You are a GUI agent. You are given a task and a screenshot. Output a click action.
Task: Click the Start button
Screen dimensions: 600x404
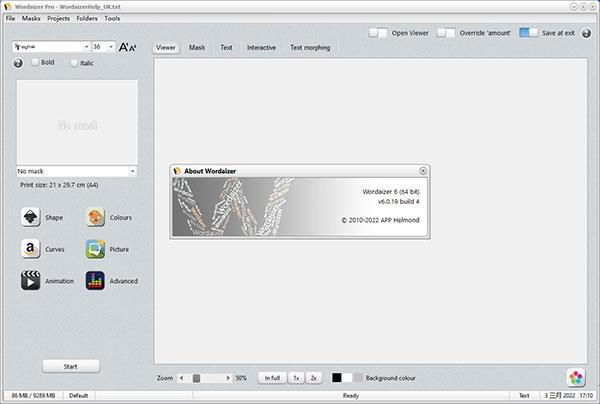pos(71,366)
